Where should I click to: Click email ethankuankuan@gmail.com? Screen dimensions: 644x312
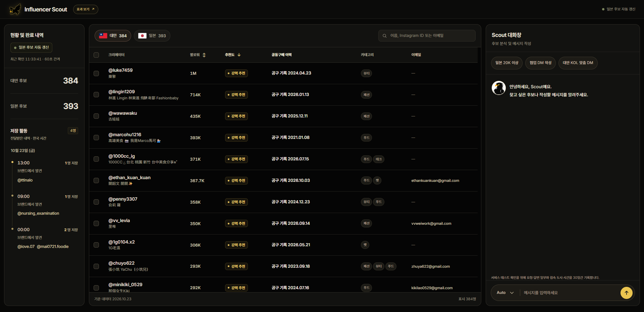pyautogui.click(x=435, y=180)
